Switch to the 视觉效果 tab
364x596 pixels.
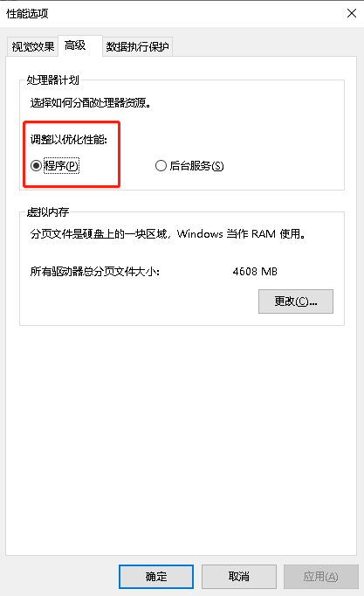(32, 46)
